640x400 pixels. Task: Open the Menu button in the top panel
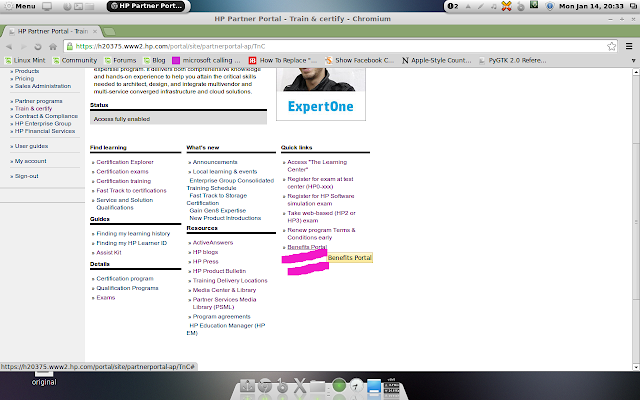(x=20, y=6)
